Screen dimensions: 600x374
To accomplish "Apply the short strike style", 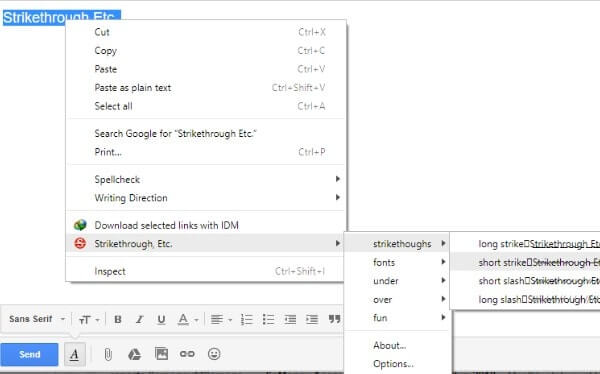I will (x=525, y=262).
